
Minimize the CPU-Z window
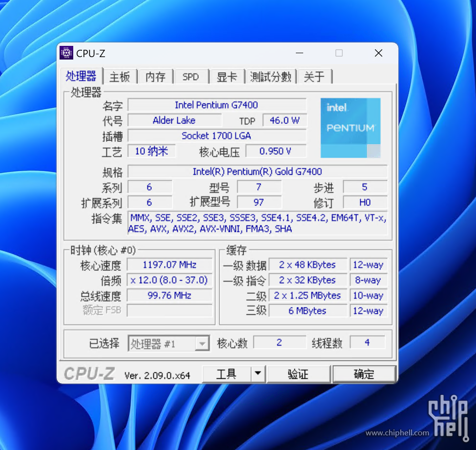[300, 53]
